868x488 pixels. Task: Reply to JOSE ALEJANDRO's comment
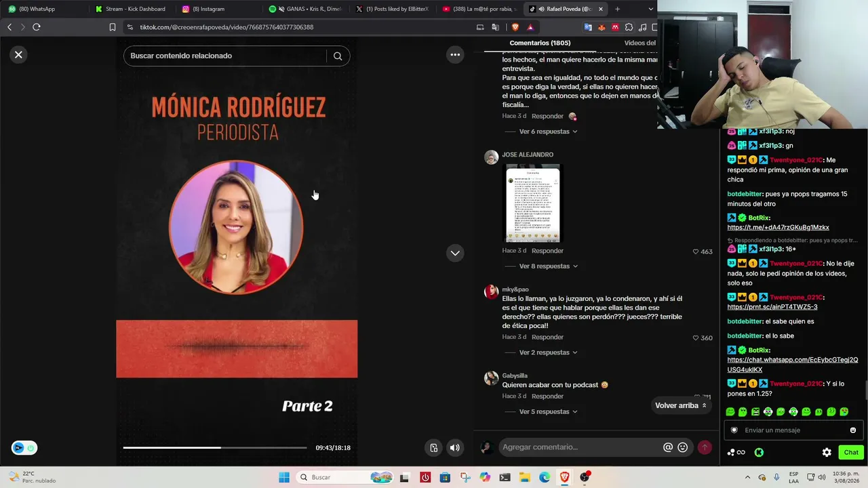(x=547, y=251)
